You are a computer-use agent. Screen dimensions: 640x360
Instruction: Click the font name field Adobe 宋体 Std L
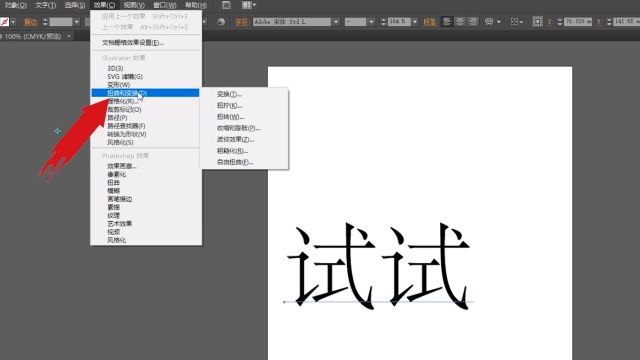292,22
